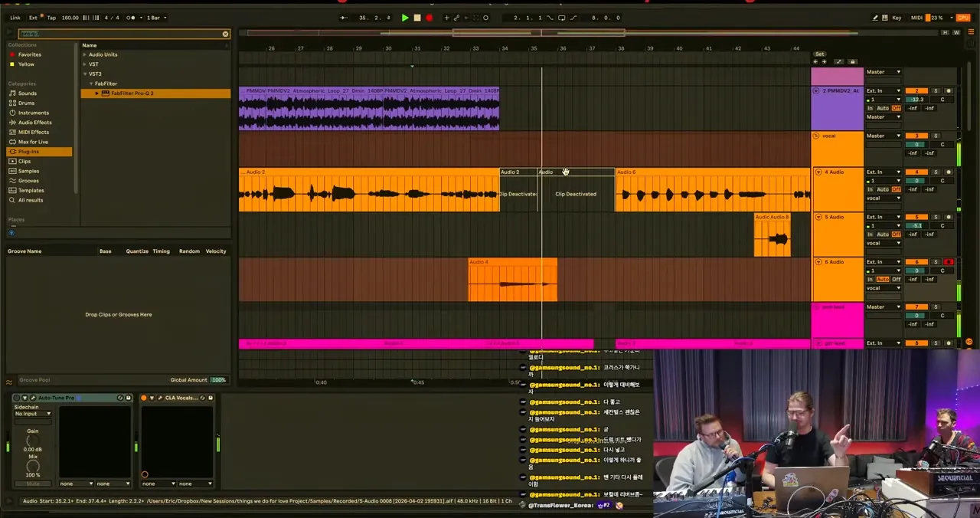Start playback with the green Play button

(405, 18)
